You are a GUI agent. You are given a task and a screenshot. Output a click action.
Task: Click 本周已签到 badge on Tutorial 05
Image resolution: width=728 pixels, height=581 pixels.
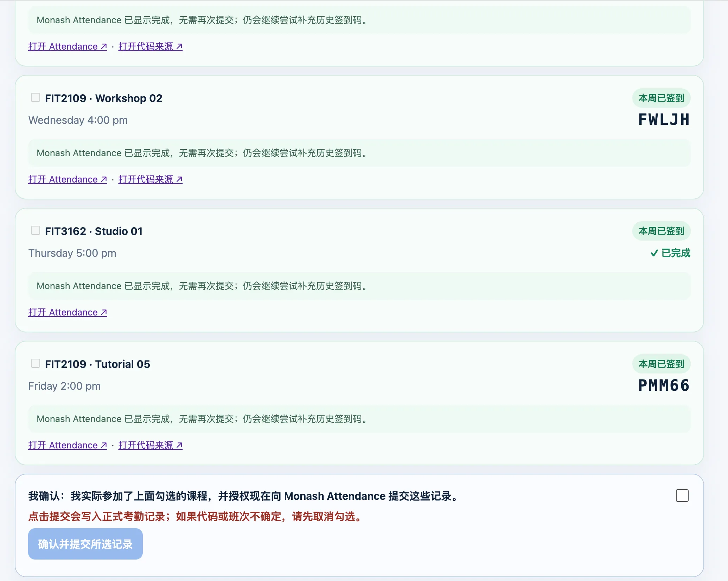pos(661,364)
